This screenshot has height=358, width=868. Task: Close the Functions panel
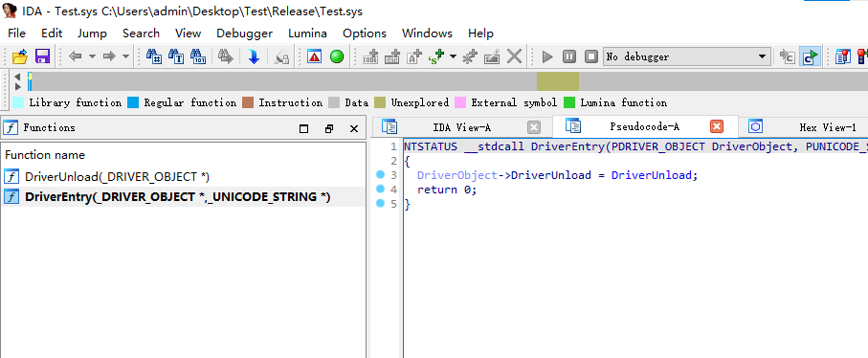[354, 128]
